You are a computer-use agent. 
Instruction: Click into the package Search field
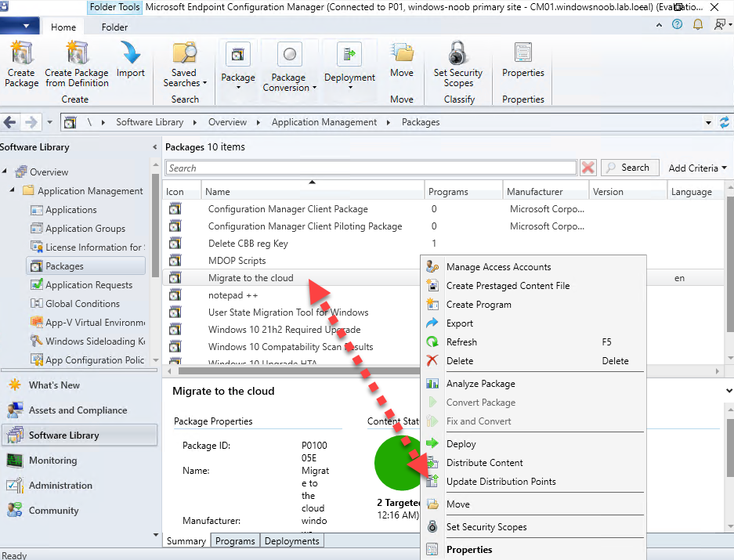click(371, 168)
